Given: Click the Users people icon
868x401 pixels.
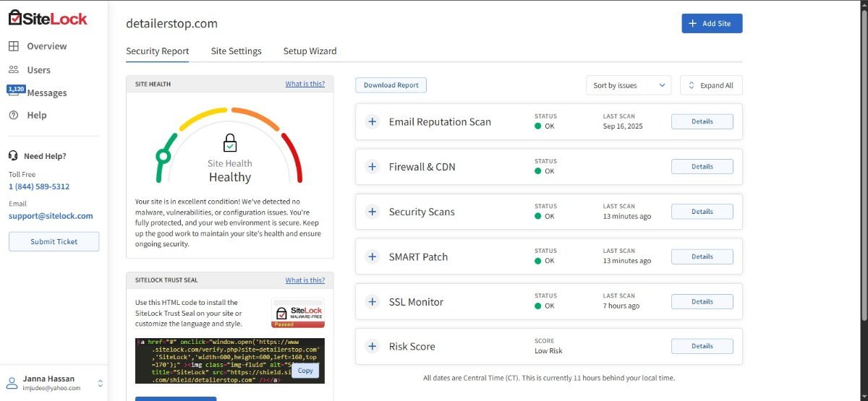Looking at the screenshot, I should coord(13,70).
